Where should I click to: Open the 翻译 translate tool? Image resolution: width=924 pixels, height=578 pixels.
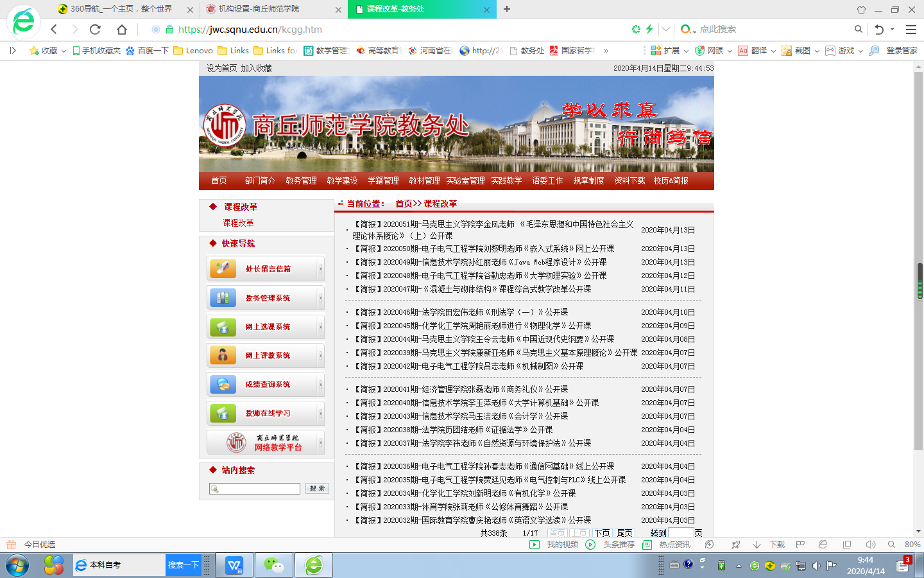tap(742, 50)
